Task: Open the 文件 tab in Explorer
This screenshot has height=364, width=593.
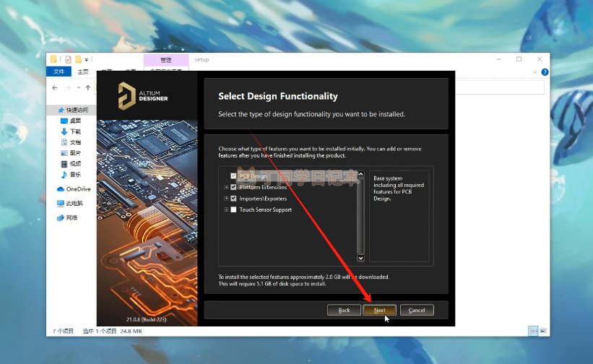Action: tap(59, 71)
